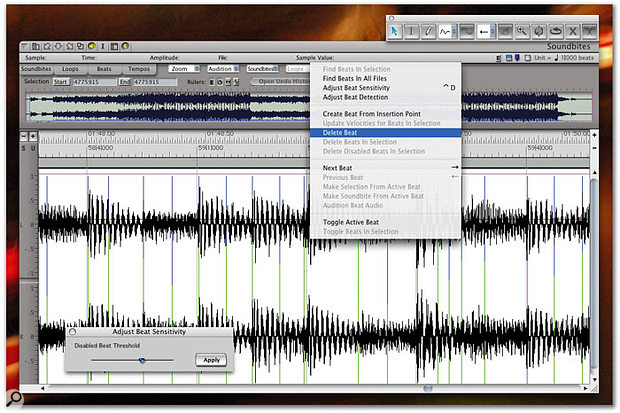Click the down-arrow icon in title toolbar
Screen dimensions: 620x413
tap(58, 46)
